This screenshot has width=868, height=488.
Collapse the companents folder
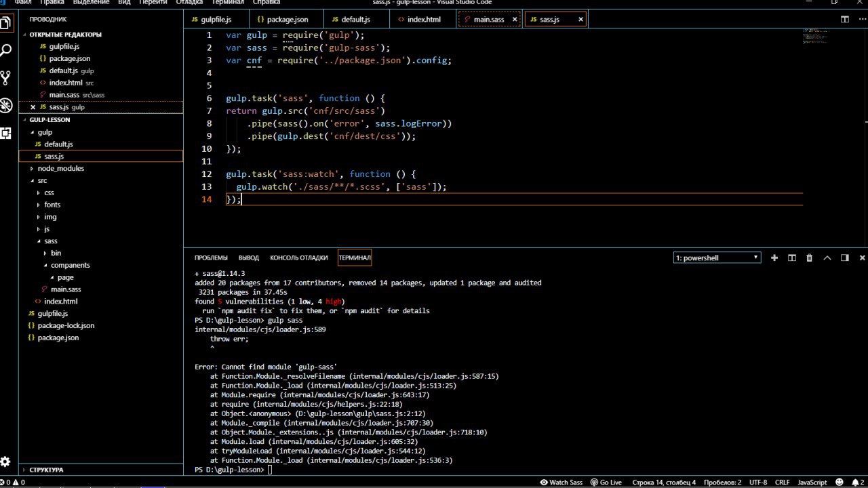(x=70, y=265)
